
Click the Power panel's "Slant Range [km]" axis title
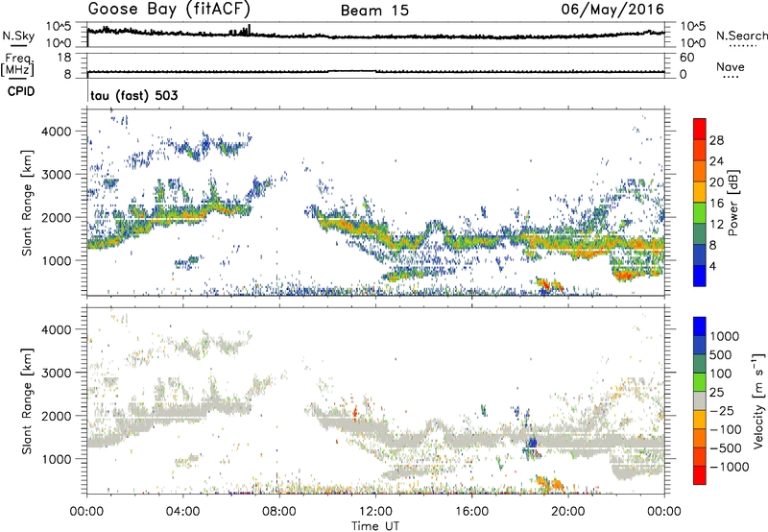(x=27, y=203)
